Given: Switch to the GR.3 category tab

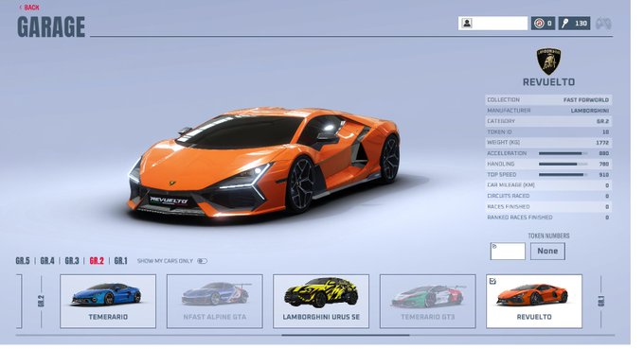Looking at the screenshot, I should 72,261.
